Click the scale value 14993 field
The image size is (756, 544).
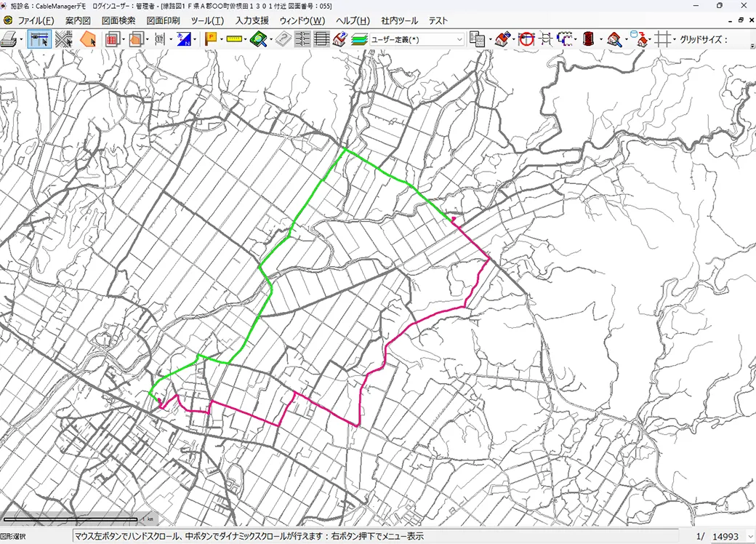725,536
